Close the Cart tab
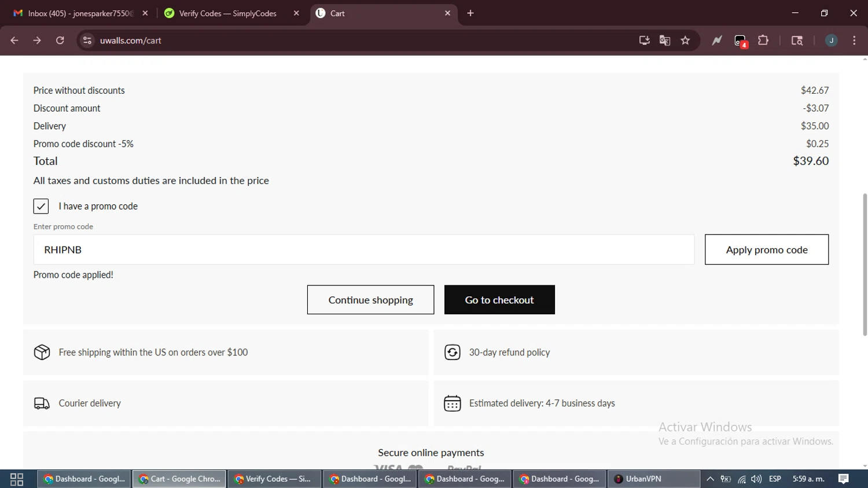This screenshot has width=868, height=488. pos(447,13)
